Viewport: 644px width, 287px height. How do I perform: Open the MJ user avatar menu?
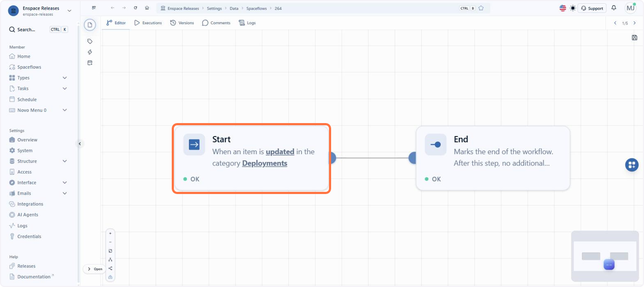[x=631, y=8]
